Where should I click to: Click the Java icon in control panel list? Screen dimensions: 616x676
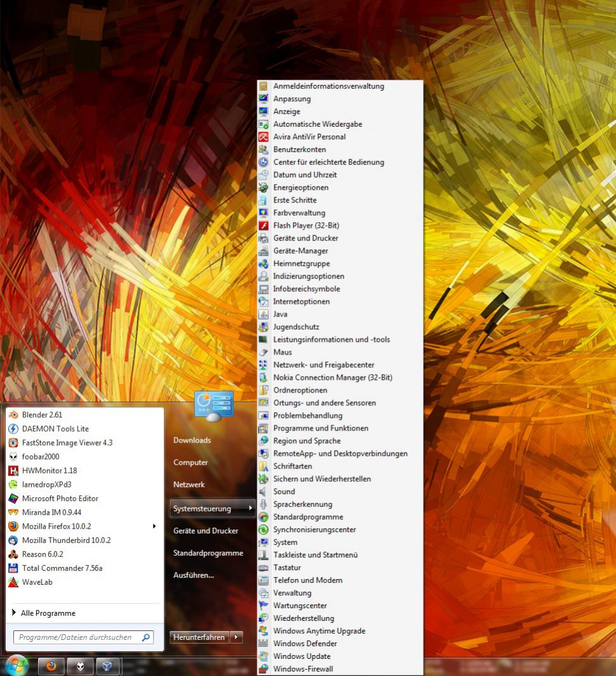[263, 315]
